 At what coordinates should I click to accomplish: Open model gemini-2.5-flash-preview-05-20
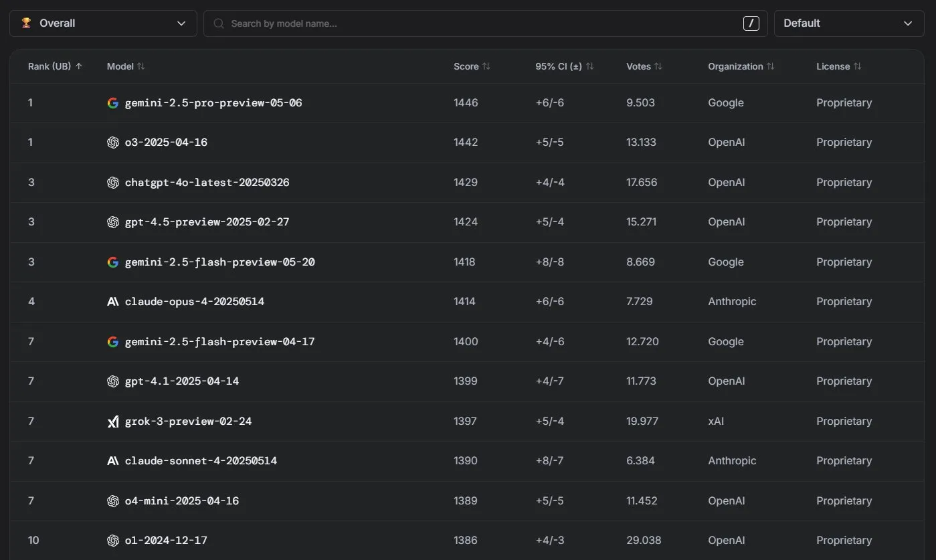[x=220, y=262]
